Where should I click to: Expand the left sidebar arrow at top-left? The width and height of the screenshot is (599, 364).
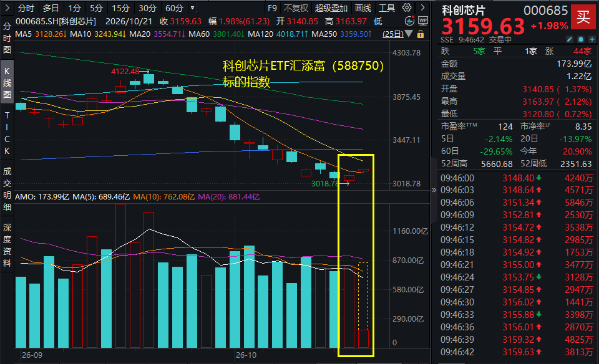tap(7, 7)
